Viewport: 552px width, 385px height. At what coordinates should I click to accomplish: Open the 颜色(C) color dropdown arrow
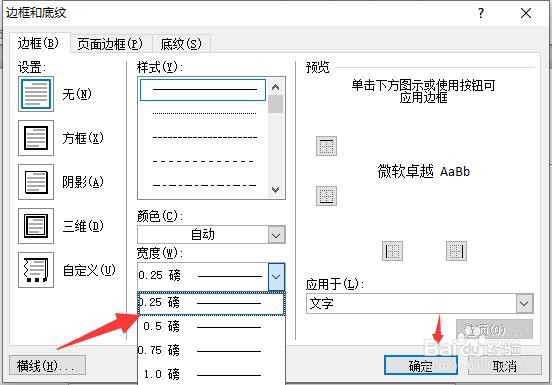click(276, 235)
